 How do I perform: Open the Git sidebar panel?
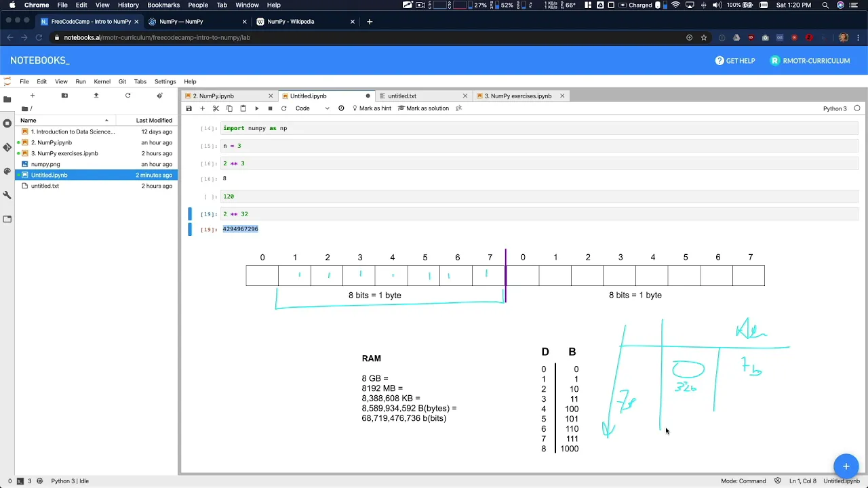click(x=7, y=147)
